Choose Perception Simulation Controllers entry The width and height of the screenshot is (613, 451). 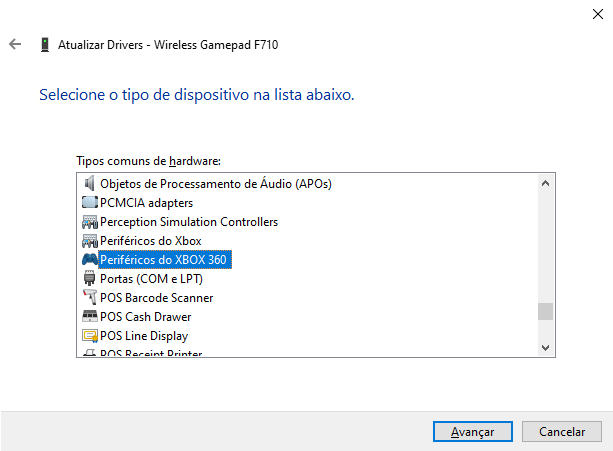click(x=189, y=222)
